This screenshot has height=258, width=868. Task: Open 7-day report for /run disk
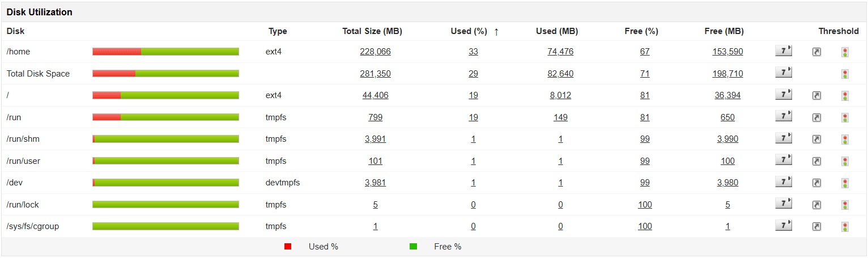(783, 117)
